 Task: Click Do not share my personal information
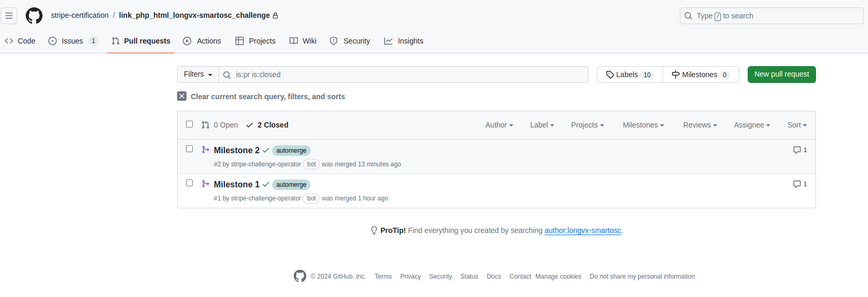642,277
